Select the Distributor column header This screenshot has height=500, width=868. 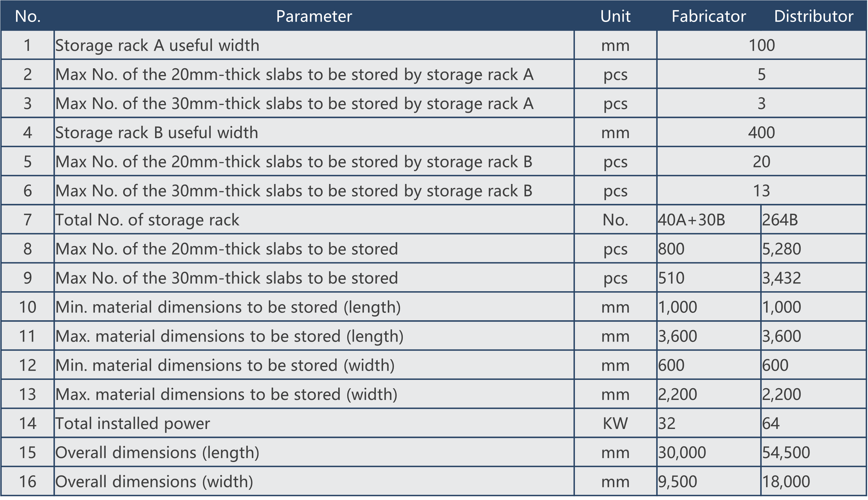coord(813,16)
